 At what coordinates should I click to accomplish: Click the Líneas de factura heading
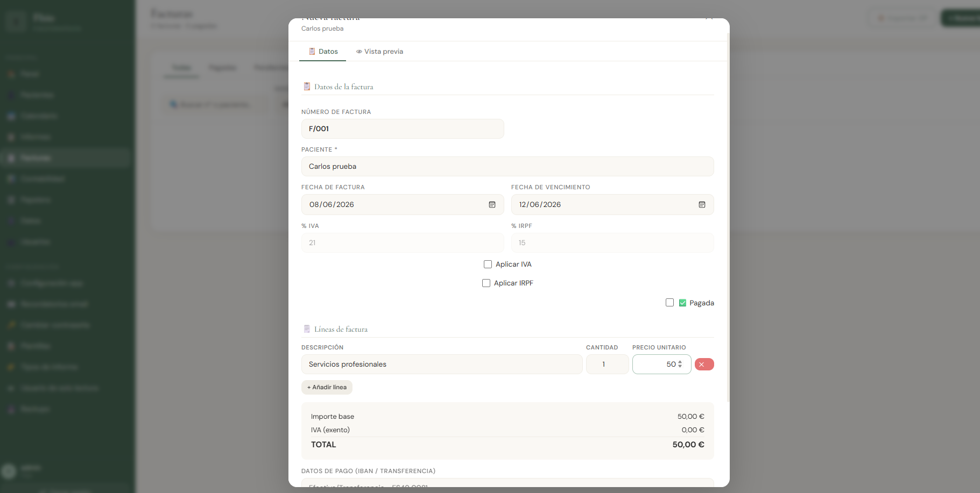tap(341, 329)
